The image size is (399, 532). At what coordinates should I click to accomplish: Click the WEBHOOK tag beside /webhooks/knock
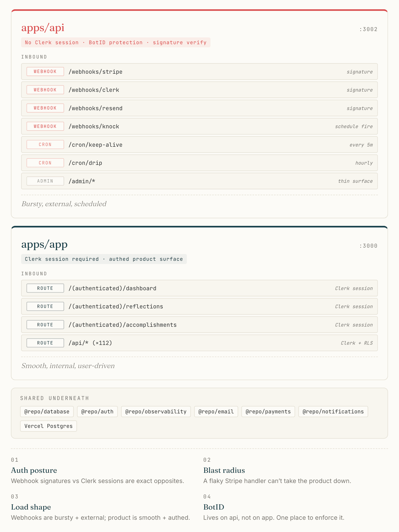pos(45,126)
